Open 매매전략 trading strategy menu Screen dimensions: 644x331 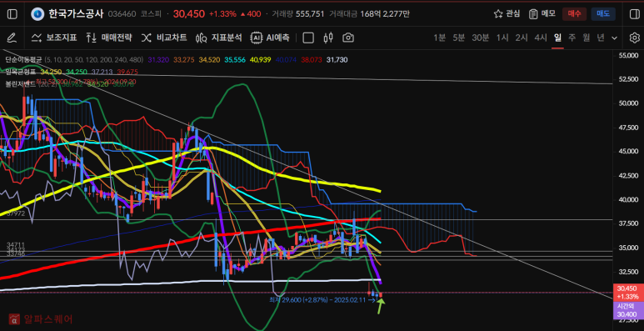(x=109, y=38)
